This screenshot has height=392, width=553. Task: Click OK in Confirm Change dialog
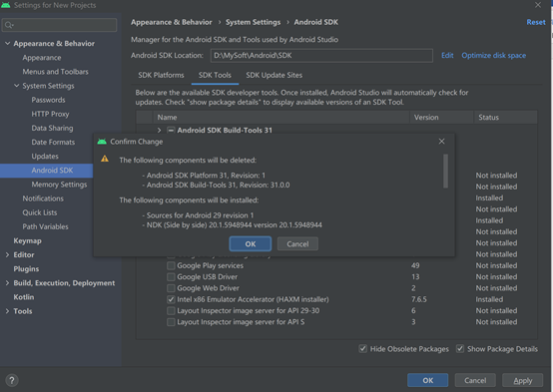(x=251, y=244)
